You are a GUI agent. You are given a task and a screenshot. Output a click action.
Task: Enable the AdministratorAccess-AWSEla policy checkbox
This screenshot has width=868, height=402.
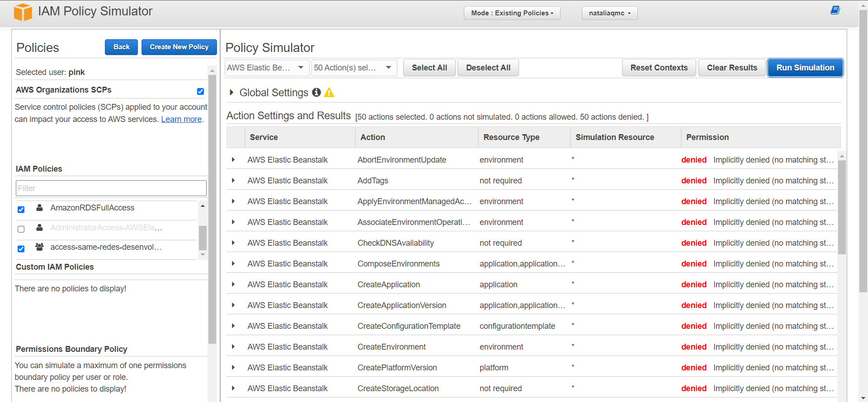21,229
